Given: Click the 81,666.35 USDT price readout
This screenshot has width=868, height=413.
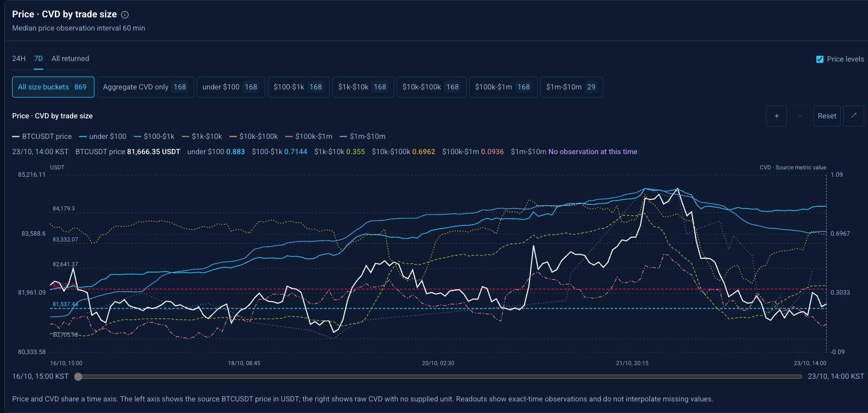Looking at the screenshot, I should (x=154, y=152).
